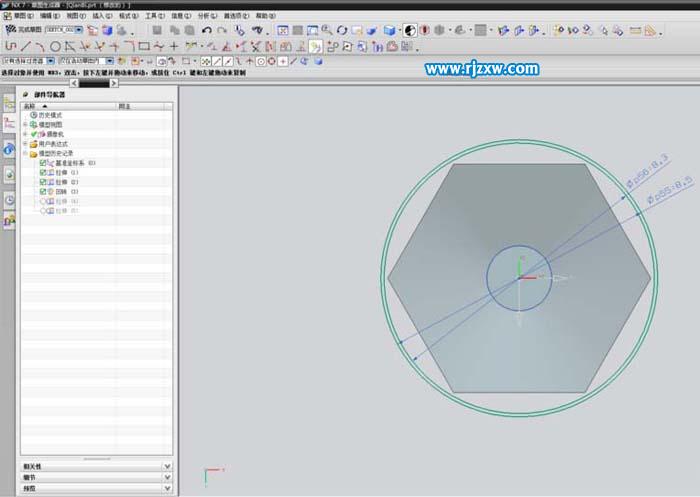700x497 pixels.
Task: Toggle the 回转 (3) feature checkbox
Action: click(x=43, y=191)
